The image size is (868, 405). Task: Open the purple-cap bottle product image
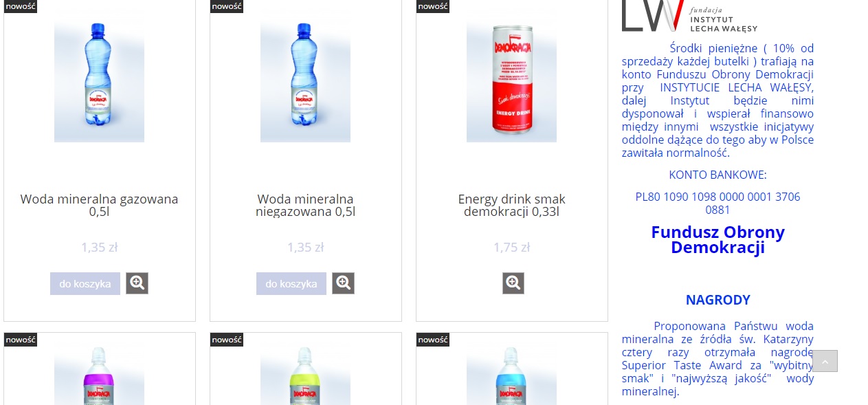tap(99, 375)
